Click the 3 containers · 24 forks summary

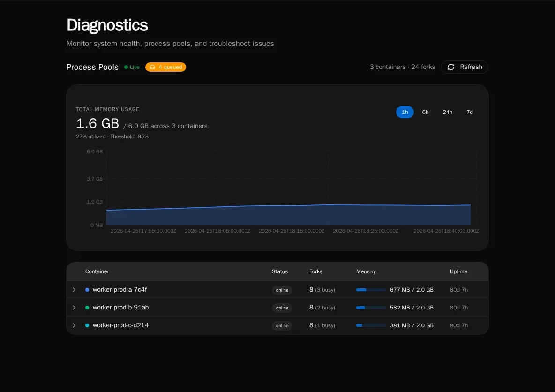(403, 67)
